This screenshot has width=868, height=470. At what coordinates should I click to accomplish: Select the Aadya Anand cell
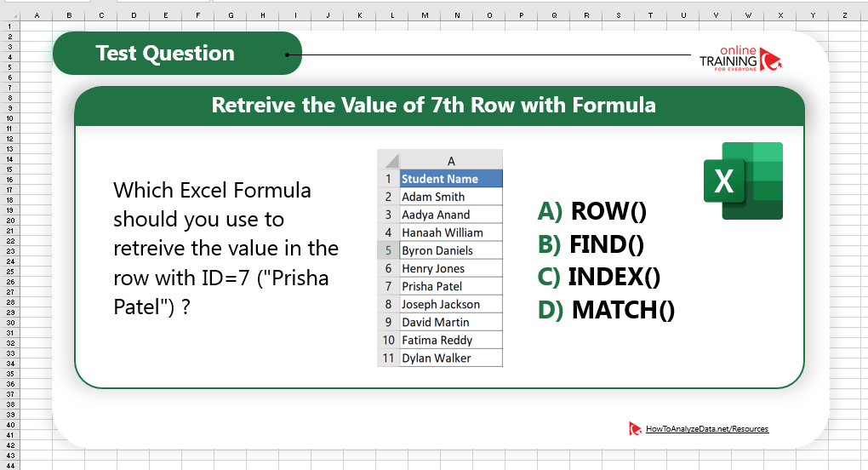coord(451,215)
